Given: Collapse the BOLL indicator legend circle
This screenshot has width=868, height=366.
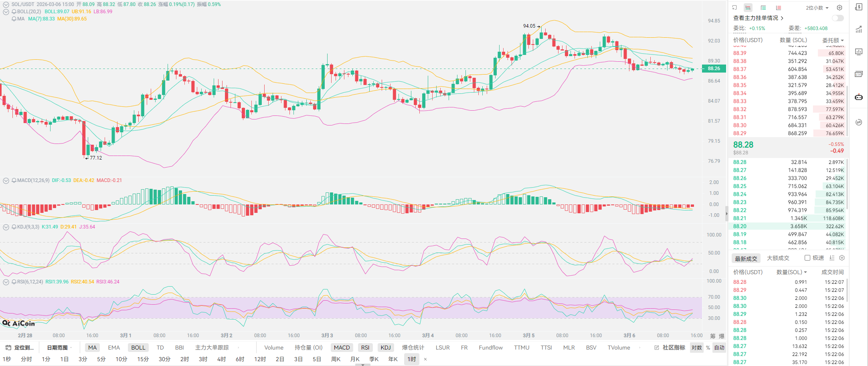Looking at the screenshot, I should 6,12.
